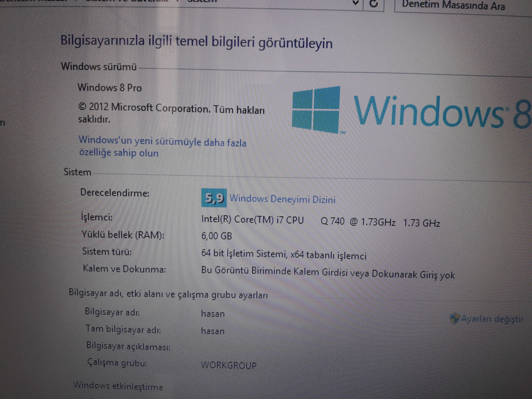Screen dimensions: 532x399
Task: Select the hasan value beside Bilgisayar adı
Action: 213,314
